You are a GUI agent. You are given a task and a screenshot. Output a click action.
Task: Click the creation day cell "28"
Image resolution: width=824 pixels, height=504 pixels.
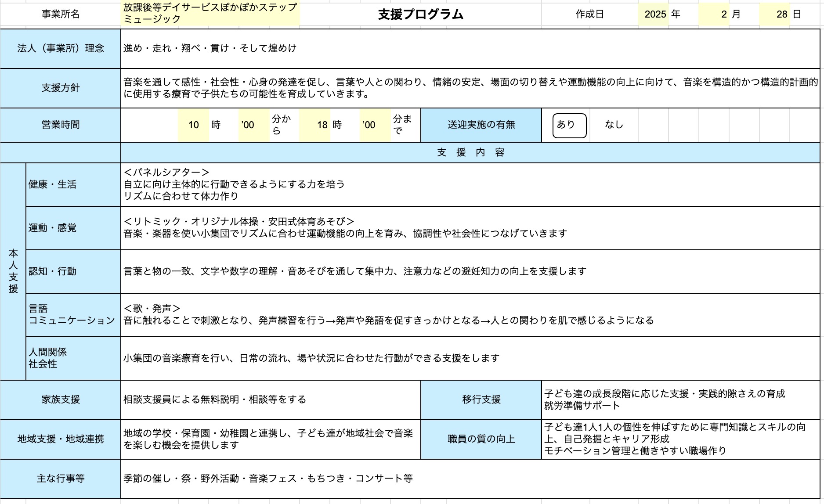click(x=775, y=14)
